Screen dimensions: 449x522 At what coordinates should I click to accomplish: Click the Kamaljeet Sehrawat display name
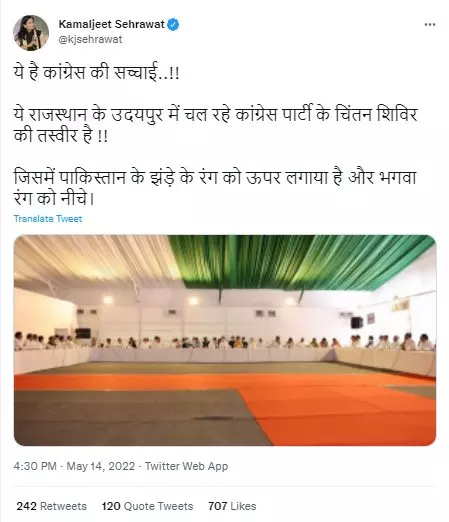112,24
